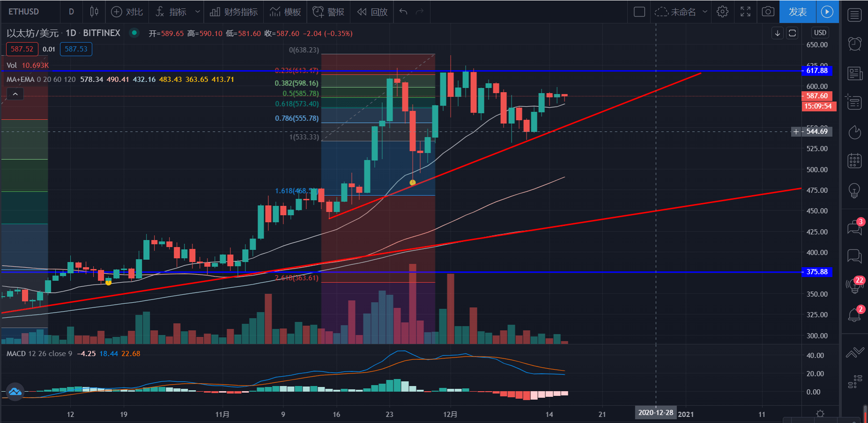Click the 587.52 sell price button
This screenshot has height=423, width=868.
pyautogui.click(x=22, y=49)
